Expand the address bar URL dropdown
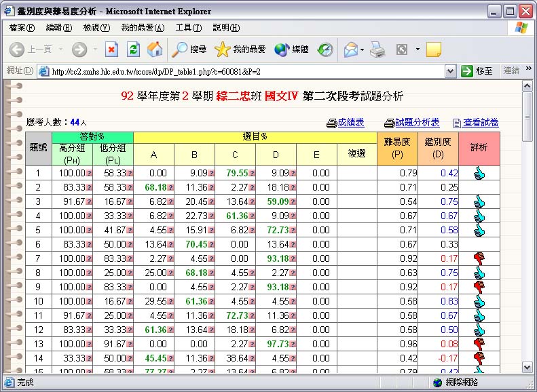Viewport: 537px width, 392px height. pos(450,71)
